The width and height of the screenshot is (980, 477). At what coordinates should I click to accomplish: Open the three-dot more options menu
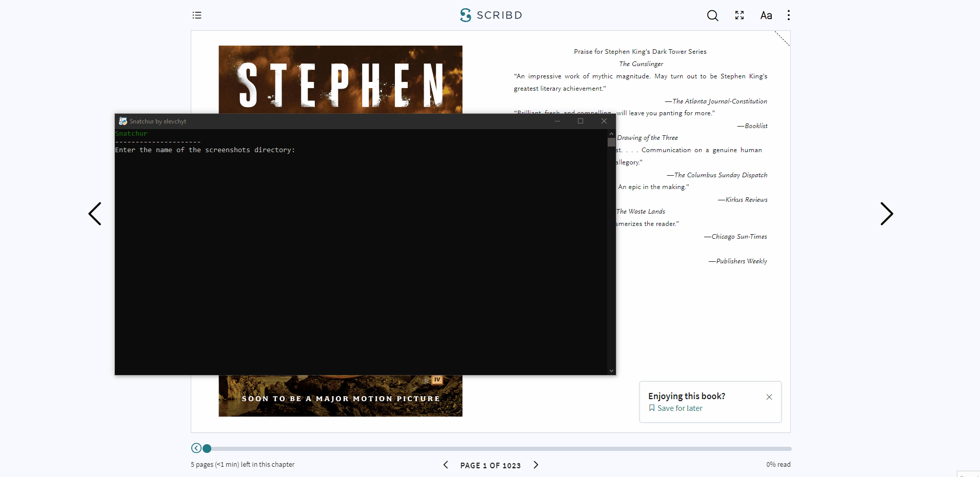pyautogui.click(x=789, y=15)
